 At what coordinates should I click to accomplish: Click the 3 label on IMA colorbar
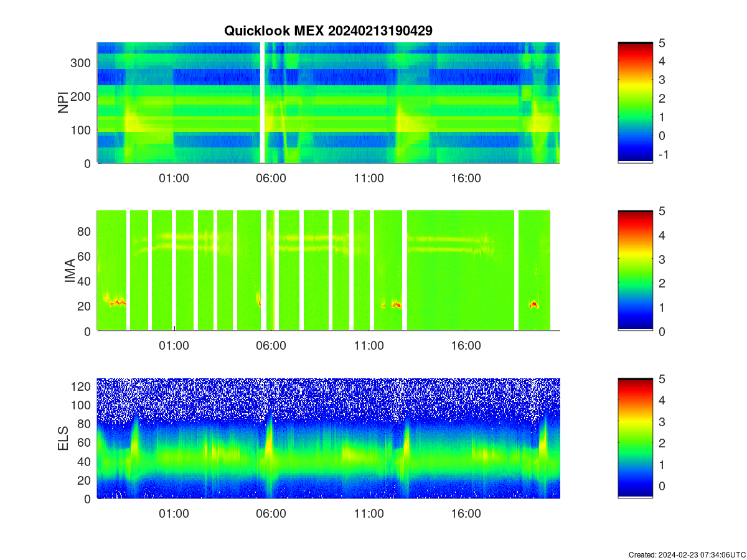[x=661, y=259]
